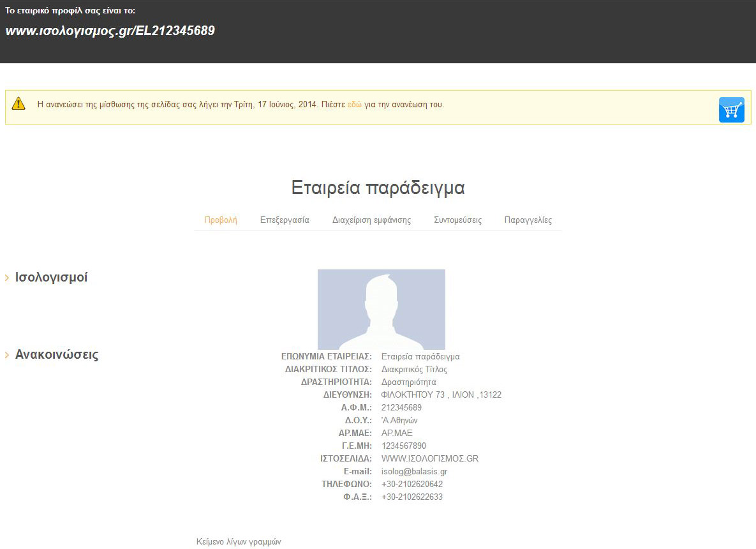This screenshot has width=756, height=549.
Task: Click the 'Εταιρεία παράδειγμα' page title
Action: coord(378,188)
